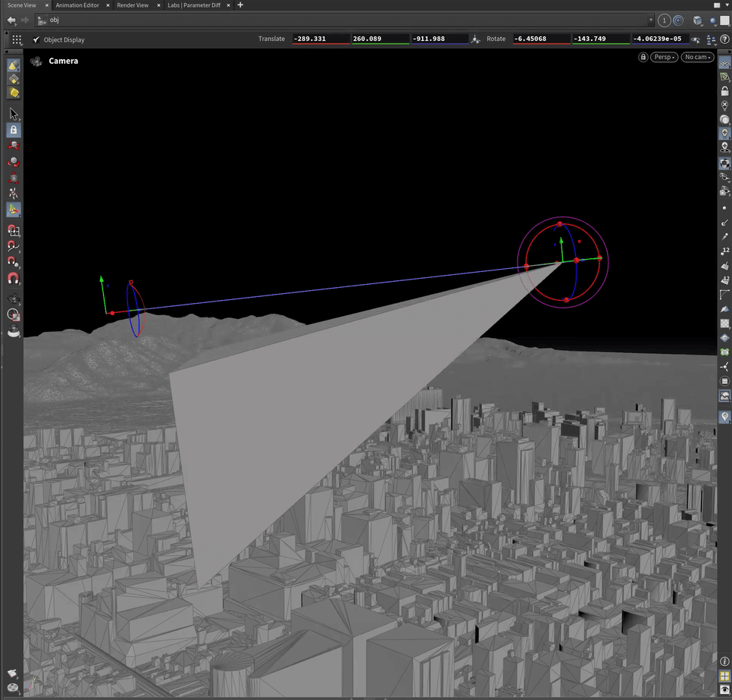Click the back navigation arrow
The width and height of the screenshot is (732, 700).
(x=11, y=20)
